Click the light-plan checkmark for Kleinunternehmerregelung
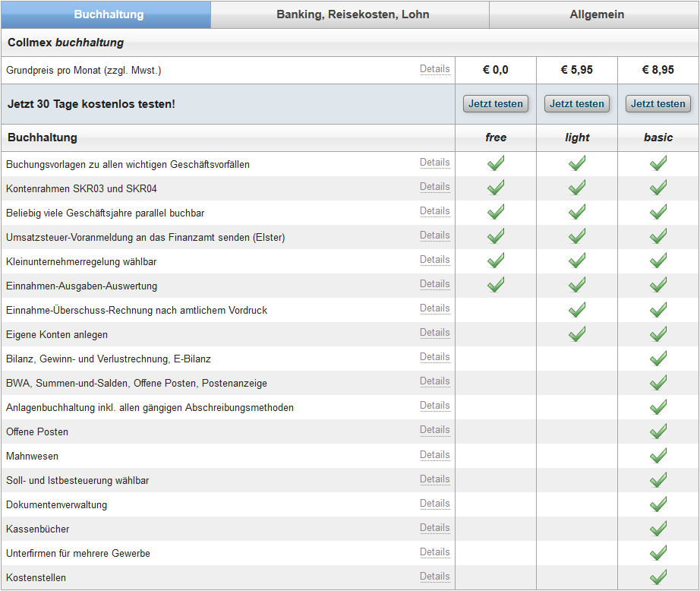This screenshot has height=591, width=700. point(577,261)
